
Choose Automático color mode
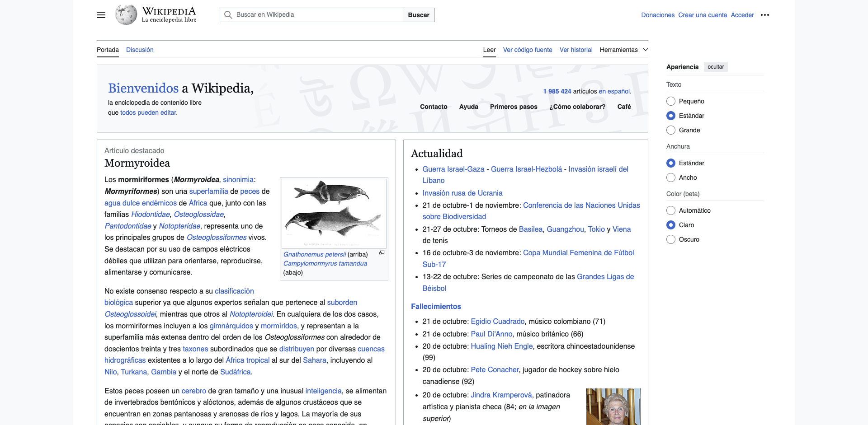pos(671,210)
